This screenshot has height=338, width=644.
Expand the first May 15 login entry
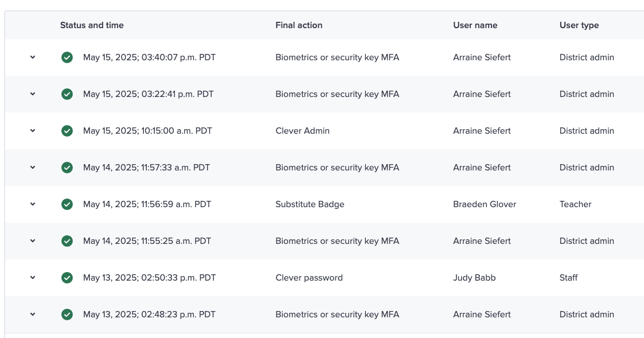click(x=33, y=57)
